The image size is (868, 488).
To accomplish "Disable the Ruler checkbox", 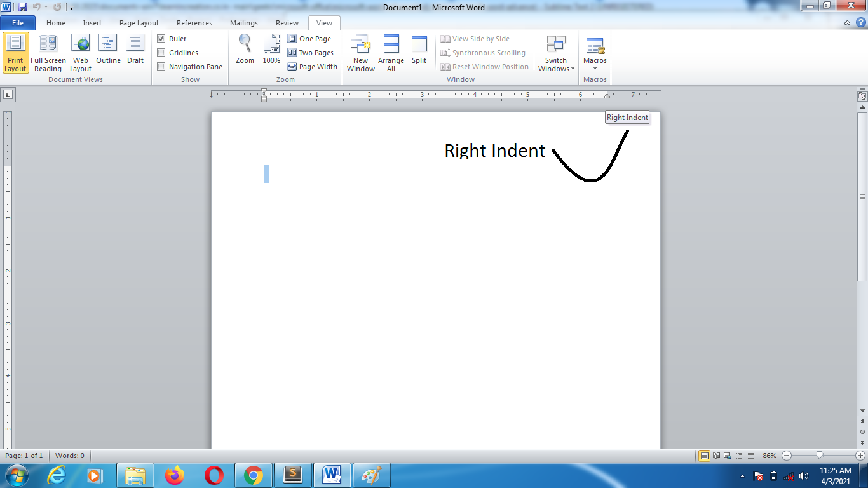I will pyautogui.click(x=161, y=38).
